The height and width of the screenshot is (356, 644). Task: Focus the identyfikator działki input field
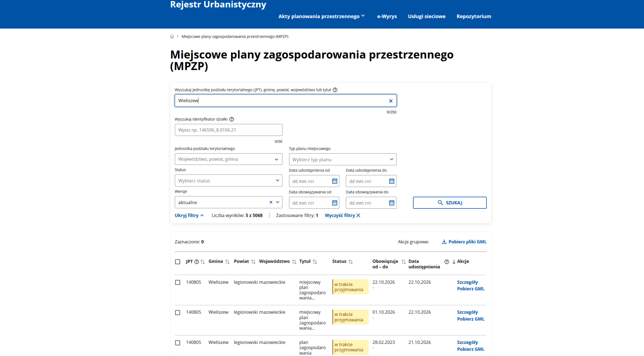click(229, 130)
